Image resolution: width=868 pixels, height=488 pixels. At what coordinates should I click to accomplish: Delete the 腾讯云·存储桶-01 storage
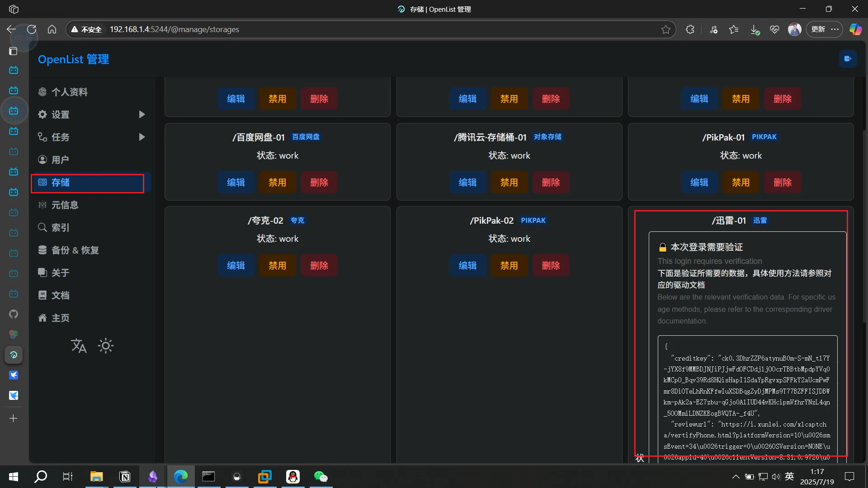coord(551,183)
